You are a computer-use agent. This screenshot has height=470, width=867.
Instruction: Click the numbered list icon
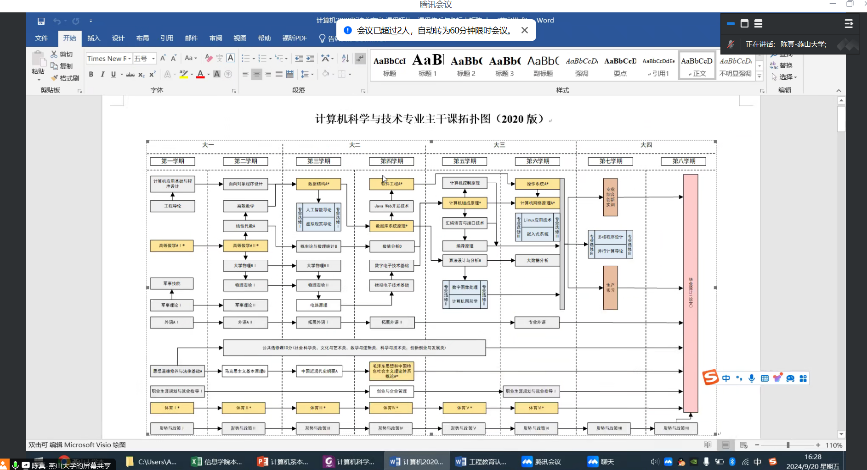click(263, 58)
